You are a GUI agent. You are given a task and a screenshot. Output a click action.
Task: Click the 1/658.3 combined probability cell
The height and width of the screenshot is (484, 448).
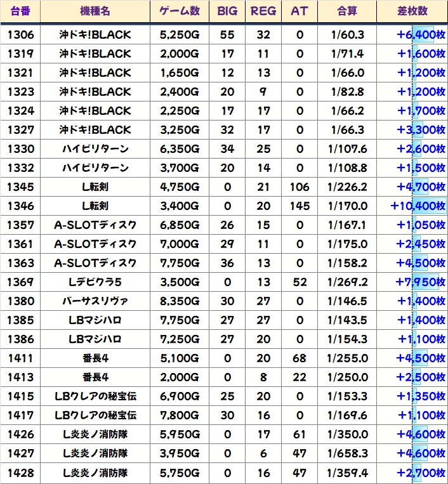click(347, 454)
